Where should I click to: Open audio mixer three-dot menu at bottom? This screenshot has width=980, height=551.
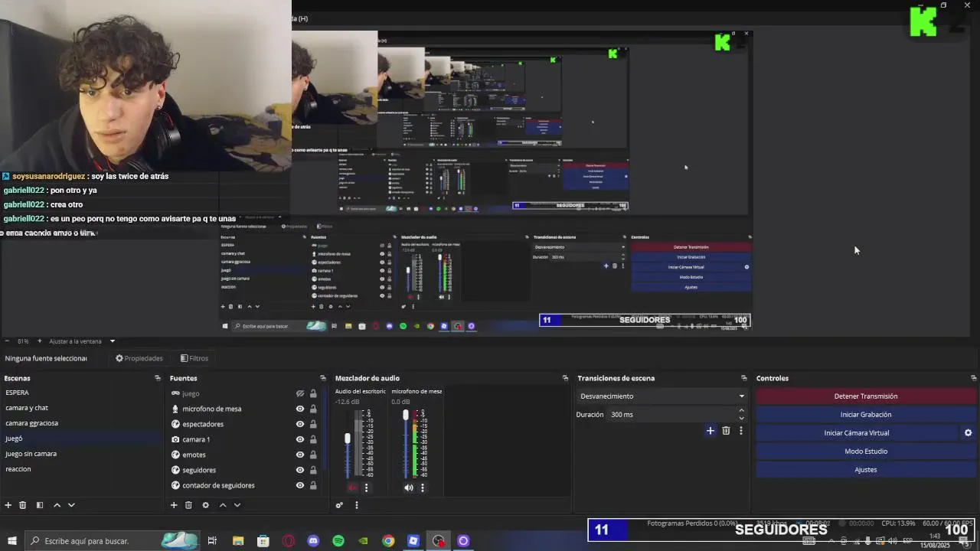pos(356,505)
